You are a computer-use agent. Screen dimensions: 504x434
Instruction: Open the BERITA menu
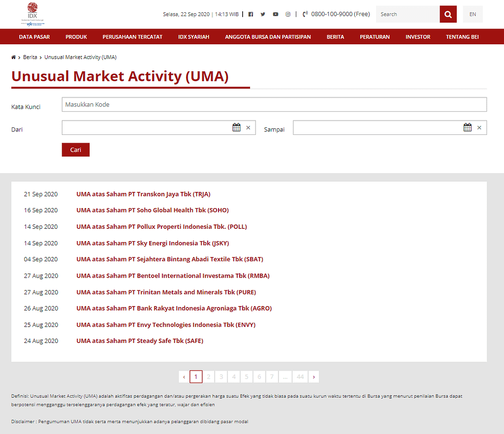click(335, 37)
